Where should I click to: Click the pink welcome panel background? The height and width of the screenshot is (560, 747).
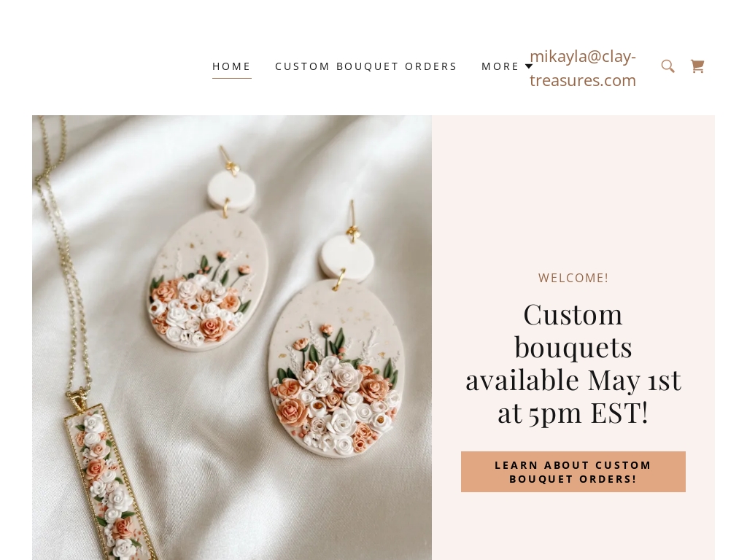point(573,190)
